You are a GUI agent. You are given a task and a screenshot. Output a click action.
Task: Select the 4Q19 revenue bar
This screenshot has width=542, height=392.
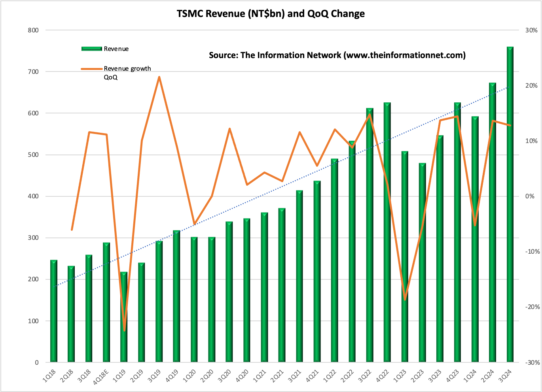(176, 296)
